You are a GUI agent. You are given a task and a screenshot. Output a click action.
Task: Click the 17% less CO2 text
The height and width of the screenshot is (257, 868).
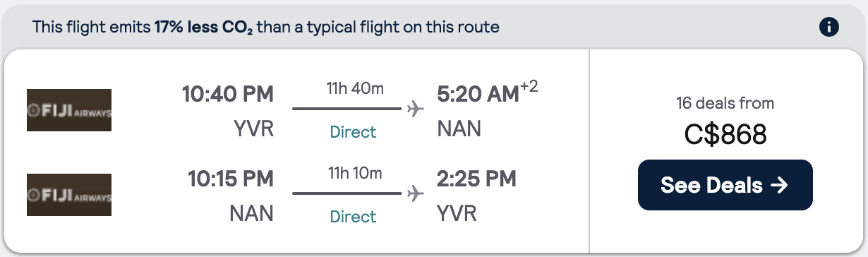click(x=203, y=28)
